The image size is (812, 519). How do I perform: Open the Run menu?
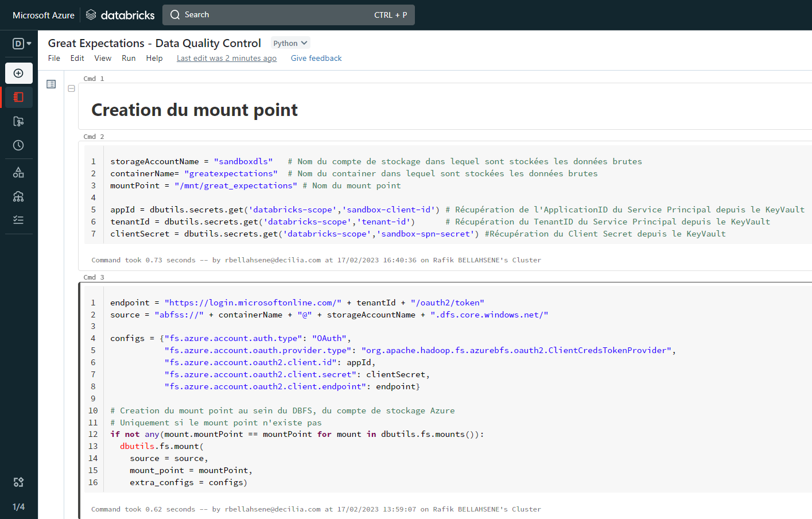[x=129, y=58]
